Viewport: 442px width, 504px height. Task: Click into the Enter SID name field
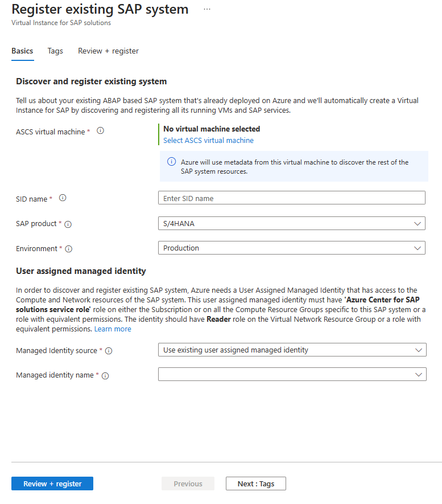click(x=291, y=198)
